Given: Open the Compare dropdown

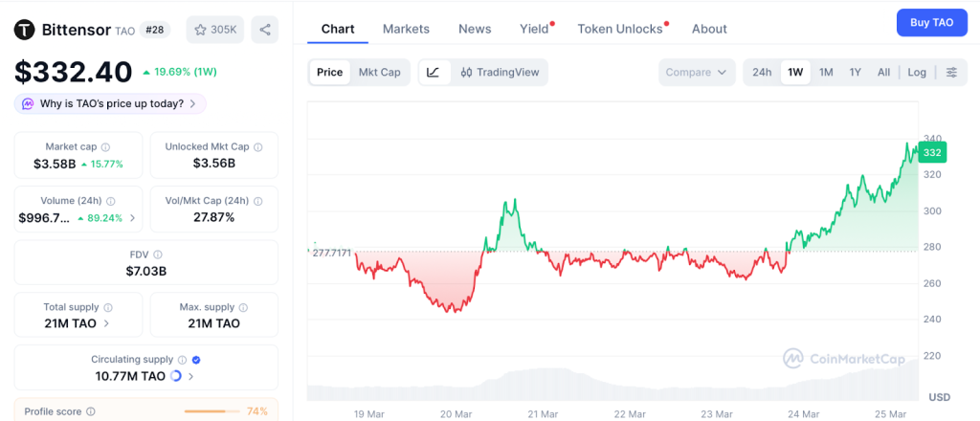Looking at the screenshot, I should (x=697, y=73).
